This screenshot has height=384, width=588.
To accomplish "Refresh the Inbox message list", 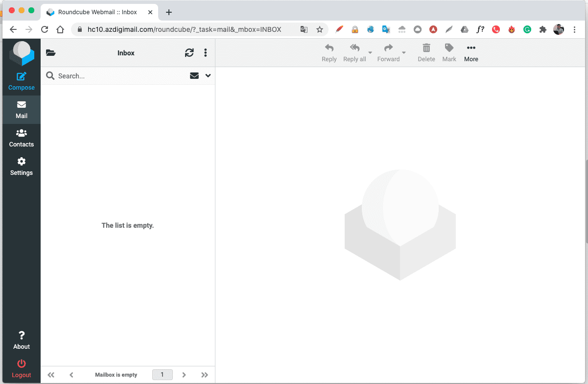I will pos(189,53).
